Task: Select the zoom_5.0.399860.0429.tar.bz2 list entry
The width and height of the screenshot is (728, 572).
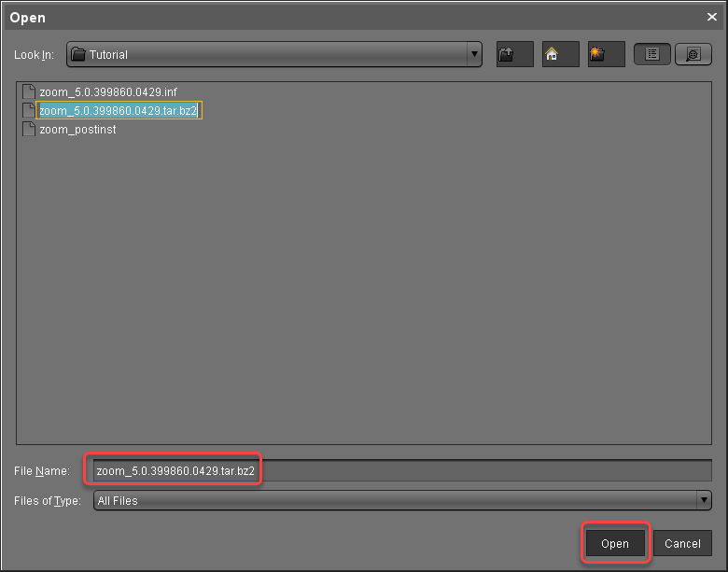Action: coord(119,111)
